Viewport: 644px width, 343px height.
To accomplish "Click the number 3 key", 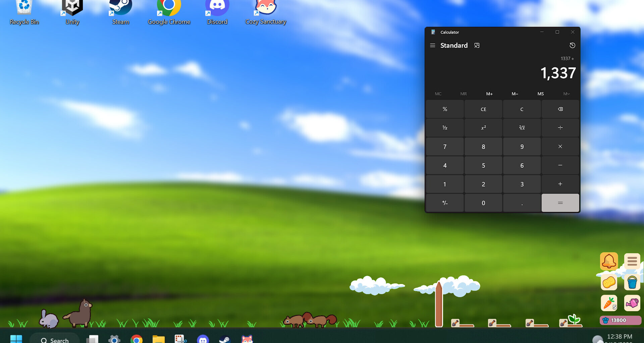I will pyautogui.click(x=522, y=184).
